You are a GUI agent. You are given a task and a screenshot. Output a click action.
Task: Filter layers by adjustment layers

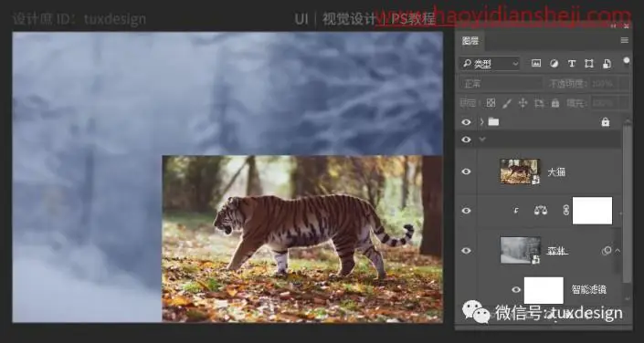pos(554,64)
